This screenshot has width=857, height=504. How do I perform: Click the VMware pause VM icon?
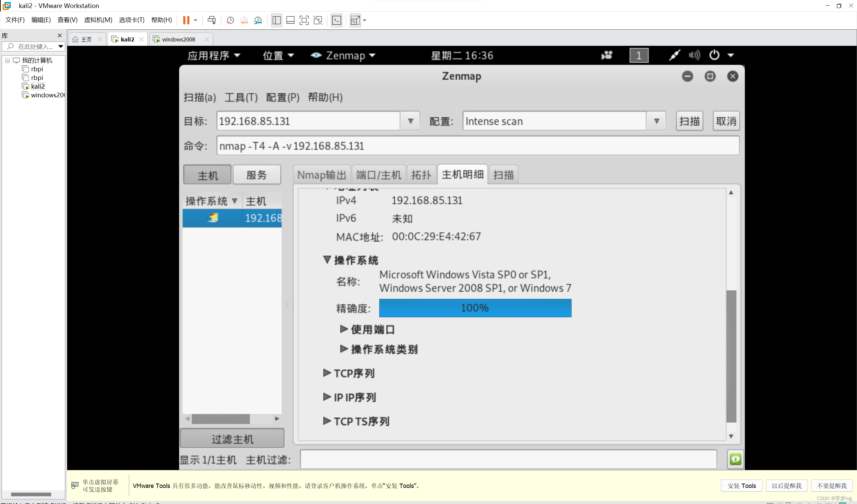click(x=186, y=20)
